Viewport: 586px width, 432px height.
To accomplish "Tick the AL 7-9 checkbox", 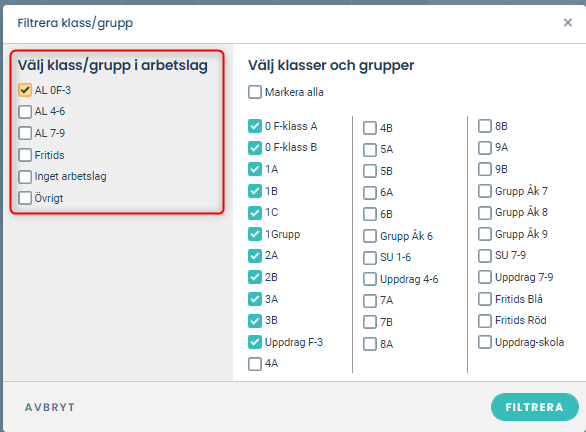I will click(x=25, y=133).
